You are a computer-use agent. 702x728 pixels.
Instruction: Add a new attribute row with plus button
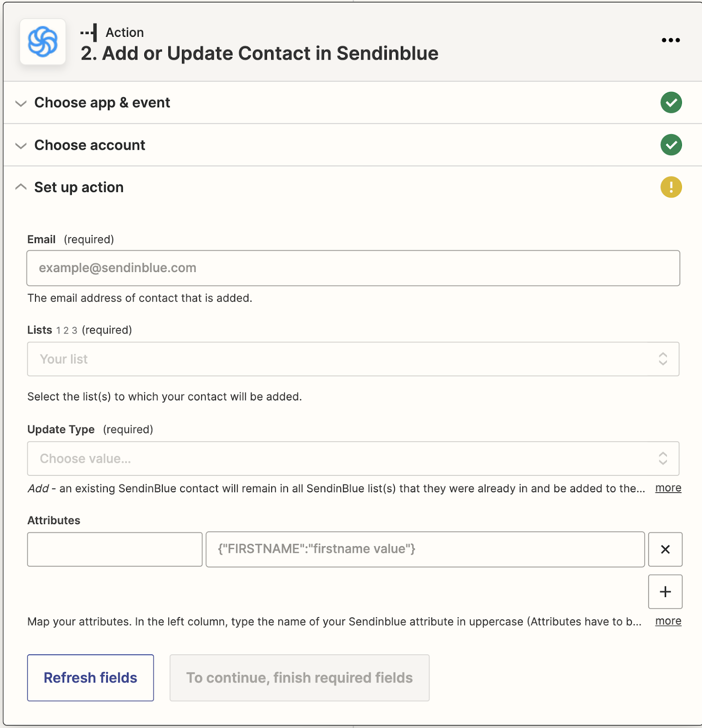pyautogui.click(x=665, y=591)
